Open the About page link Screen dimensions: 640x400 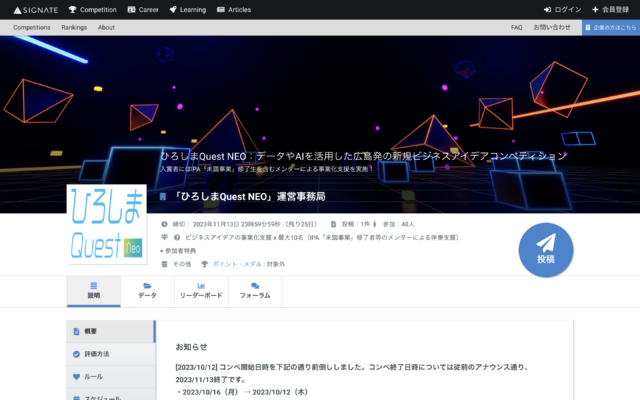click(106, 27)
